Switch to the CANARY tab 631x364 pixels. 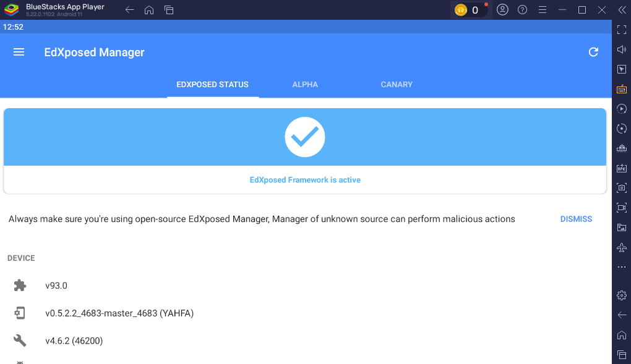[x=397, y=85]
